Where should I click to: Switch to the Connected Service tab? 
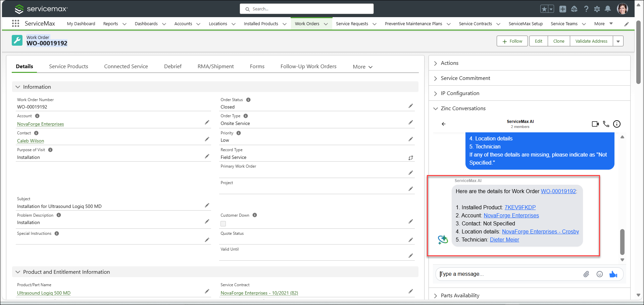coord(126,67)
